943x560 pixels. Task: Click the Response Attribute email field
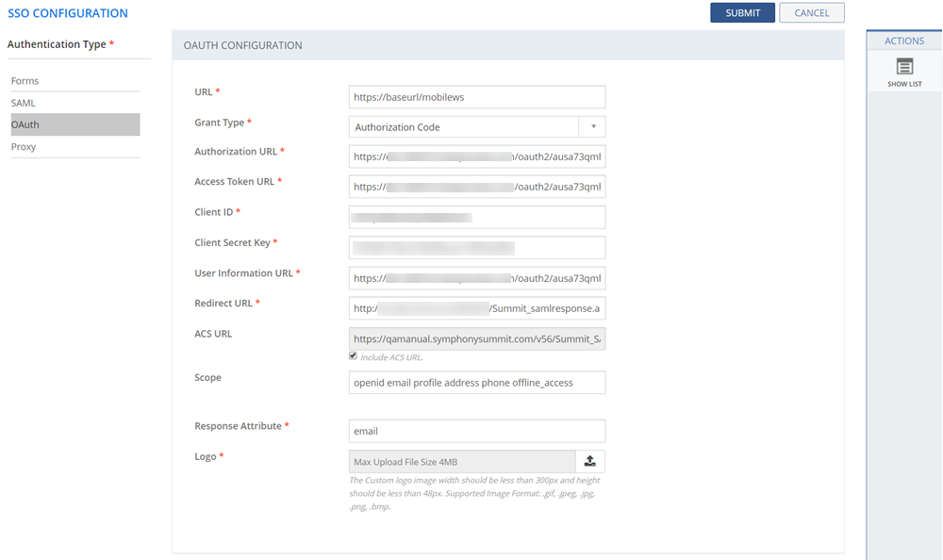pos(476,431)
